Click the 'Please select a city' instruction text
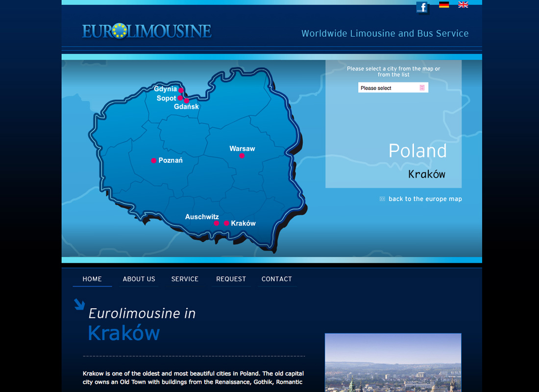The width and height of the screenshot is (539, 392). tap(393, 72)
